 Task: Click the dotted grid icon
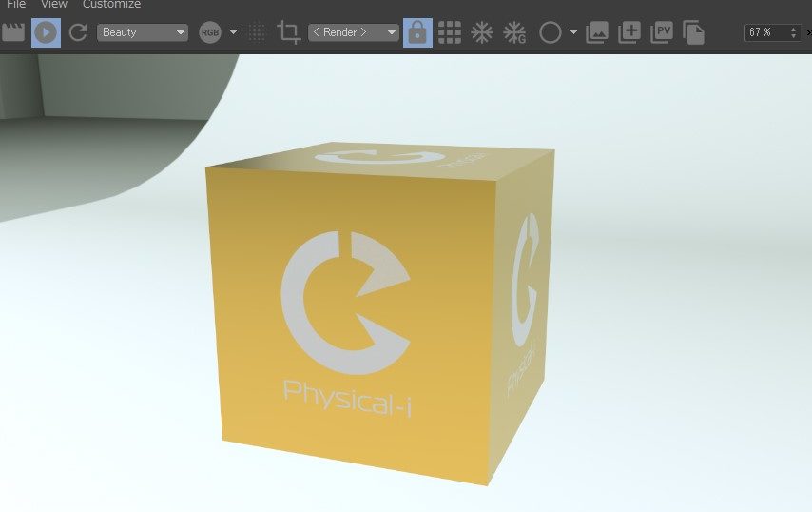(257, 32)
